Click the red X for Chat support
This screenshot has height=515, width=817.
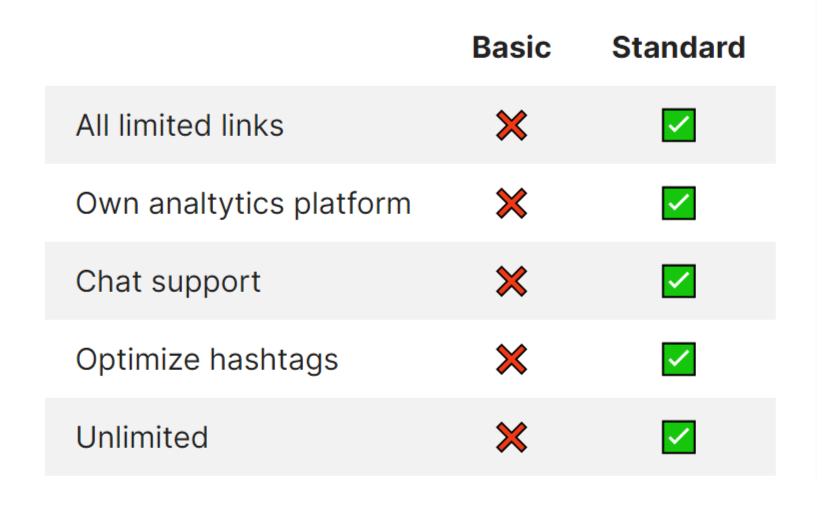point(511,281)
